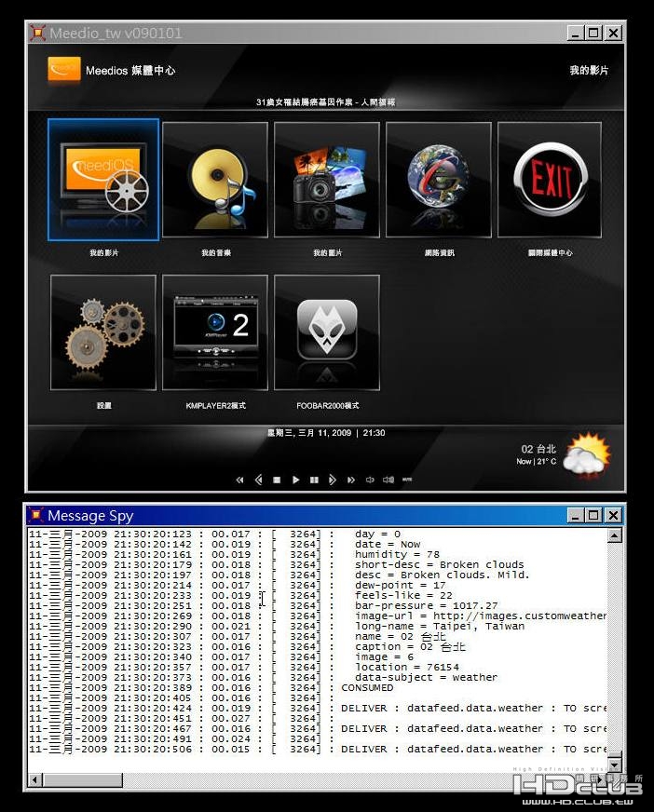Click the 02 台北 weather location text
This screenshot has width=654, height=812.
538,449
